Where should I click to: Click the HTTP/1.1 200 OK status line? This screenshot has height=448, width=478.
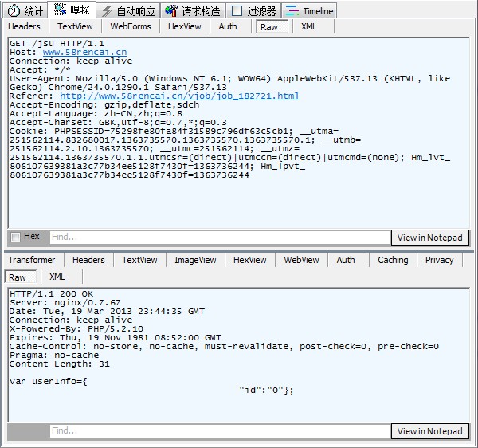tap(51, 294)
